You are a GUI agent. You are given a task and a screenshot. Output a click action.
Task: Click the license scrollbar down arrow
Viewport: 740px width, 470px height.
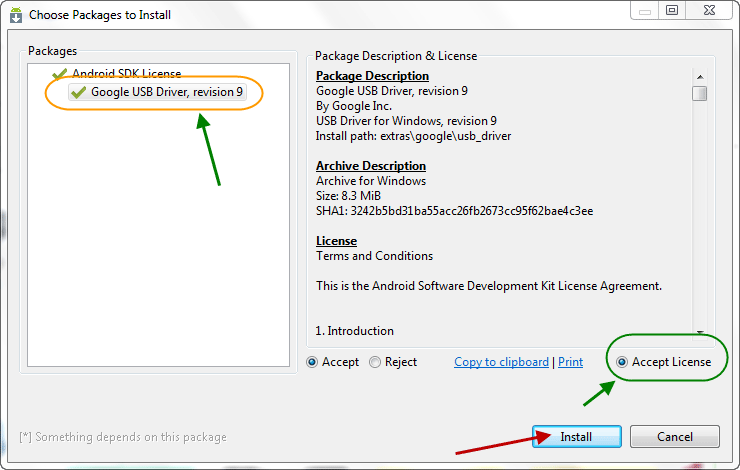[x=700, y=332]
